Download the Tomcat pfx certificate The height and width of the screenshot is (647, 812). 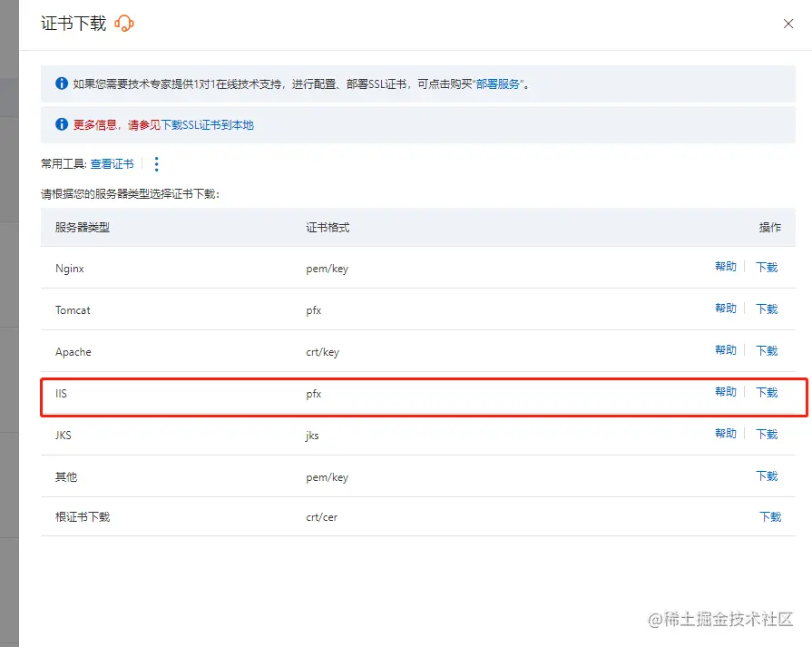[x=767, y=309]
